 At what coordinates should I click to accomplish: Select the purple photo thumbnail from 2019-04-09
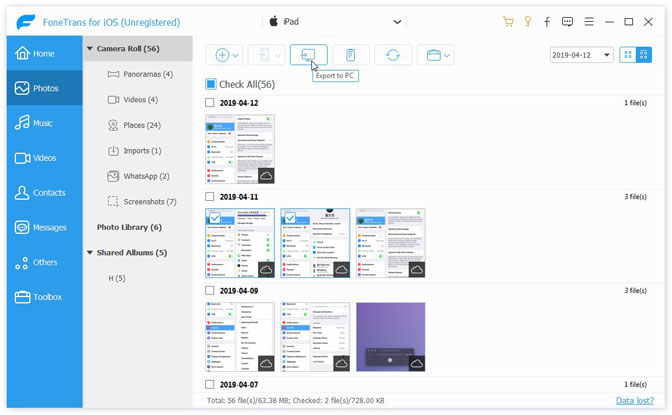(x=390, y=337)
